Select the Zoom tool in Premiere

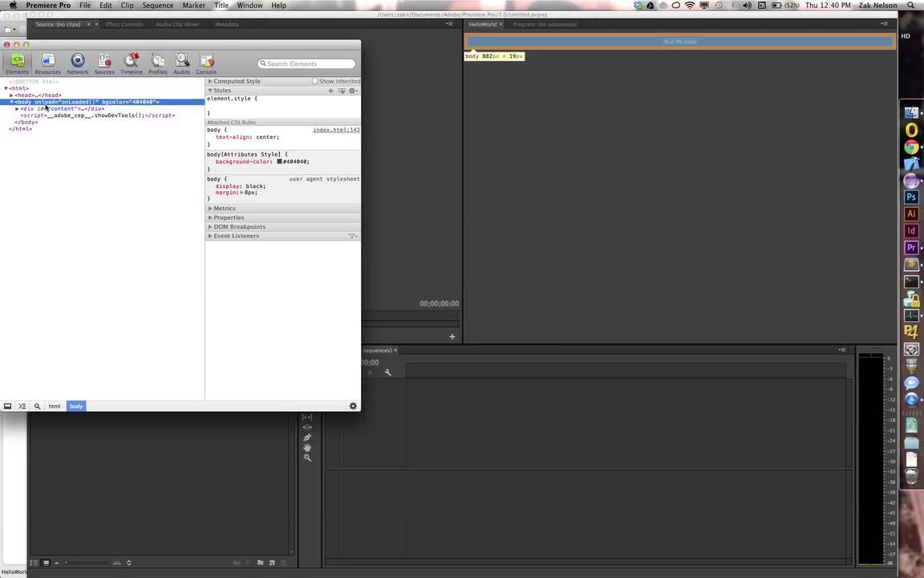tap(307, 458)
